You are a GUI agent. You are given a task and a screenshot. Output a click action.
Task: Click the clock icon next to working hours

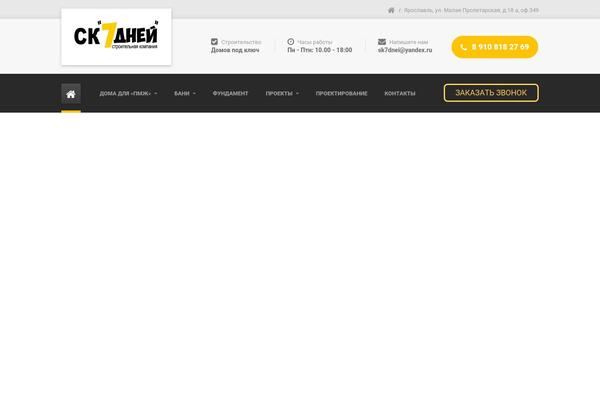click(x=291, y=42)
